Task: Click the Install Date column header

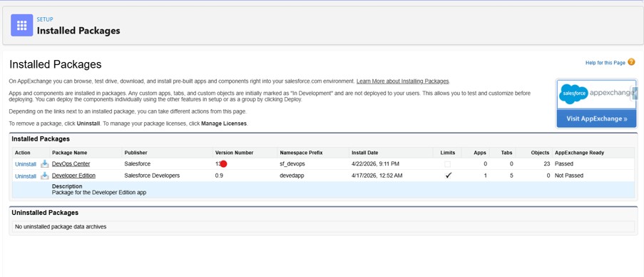Action: tap(364, 153)
